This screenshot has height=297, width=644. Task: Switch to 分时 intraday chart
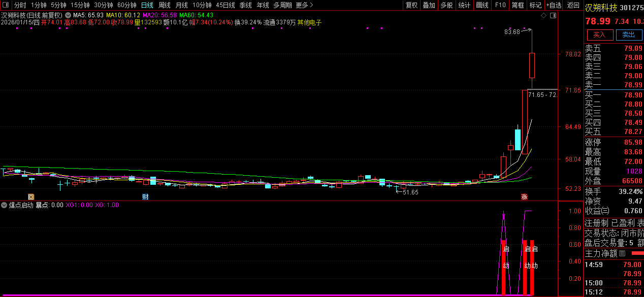[20, 5]
